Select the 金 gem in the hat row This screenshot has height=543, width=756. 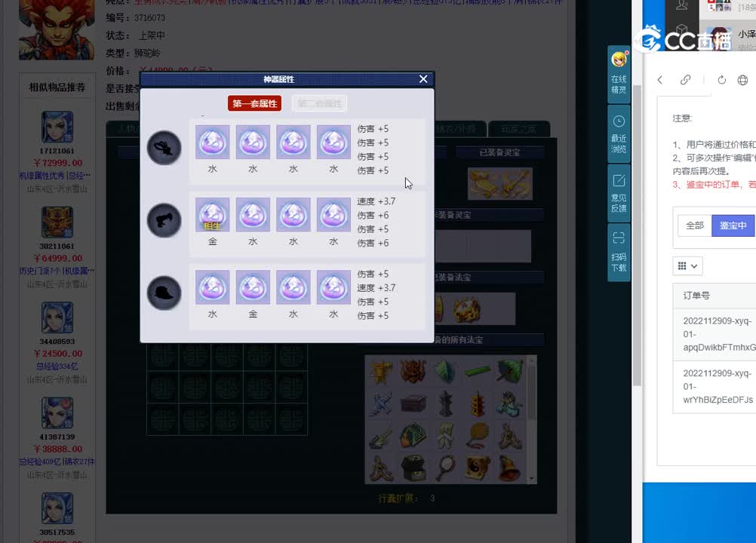coord(253,287)
